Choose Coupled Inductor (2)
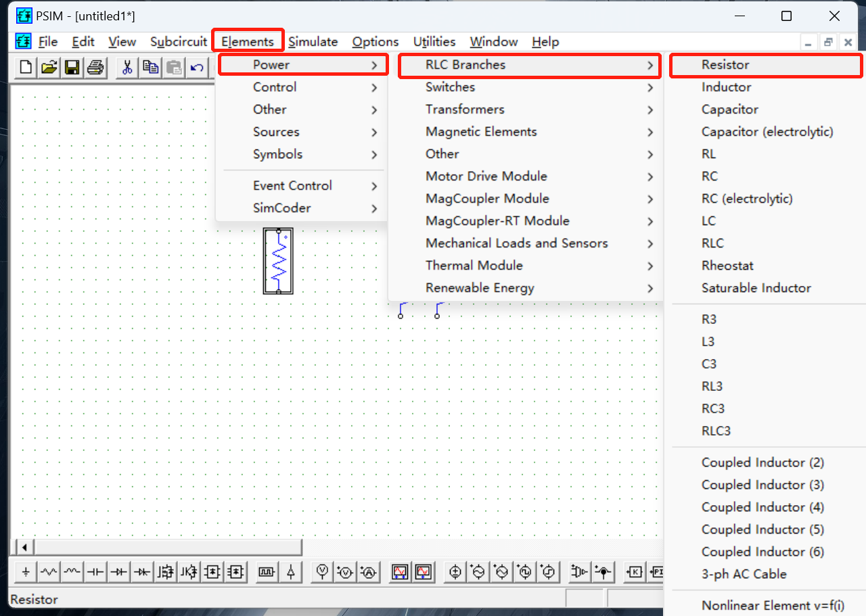866x616 pixels. pyautogui.click(x=767, y=463)
